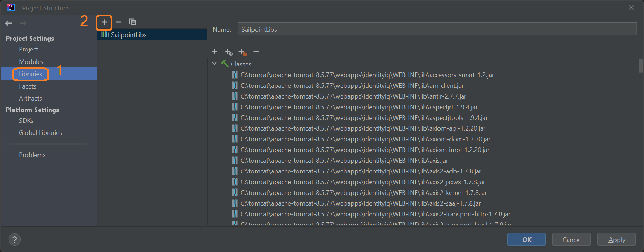This screenshot has height=252, width=644.
Task: Select the axis2-transport-http-1.7.8.jar entry
Action: tap(376, 214)
